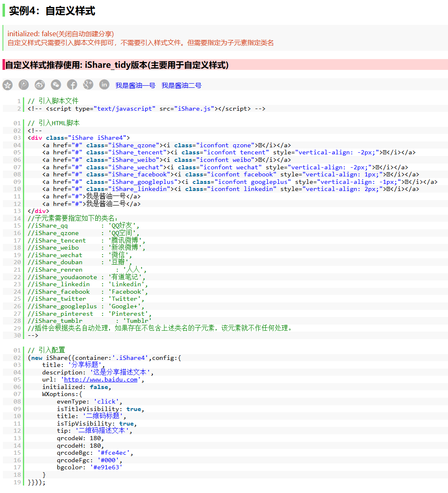Click the comment //iShare_youdaonote : '有道笔记'
This screenshot has width=448, height=493.
pos(87,277)
